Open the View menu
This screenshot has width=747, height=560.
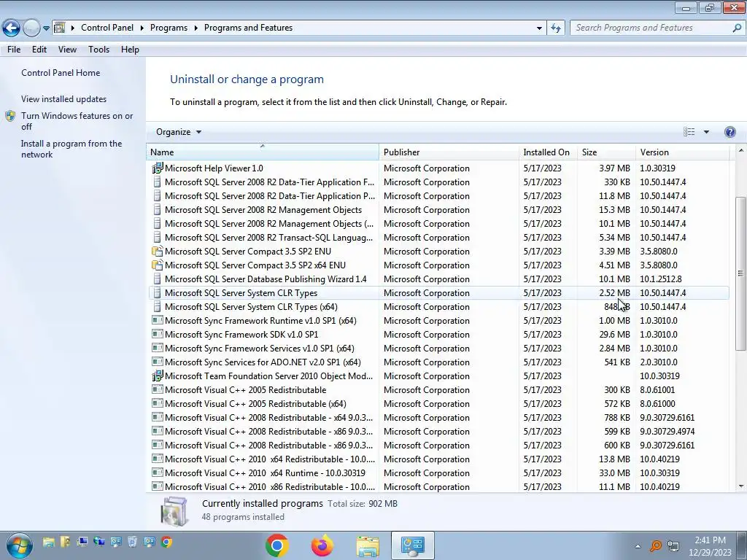point(67,50)
